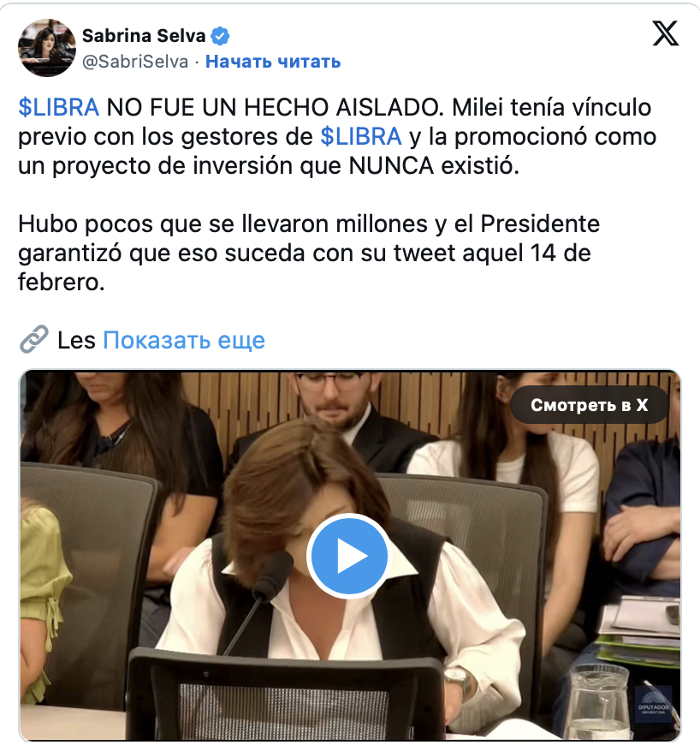Open the first $LIBRA cashtag at the tweet's start
Screen dimensions: 700x745
[59, 107]
